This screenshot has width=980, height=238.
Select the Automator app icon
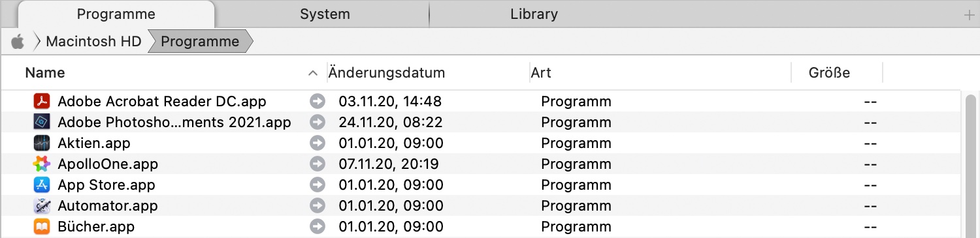42,206
